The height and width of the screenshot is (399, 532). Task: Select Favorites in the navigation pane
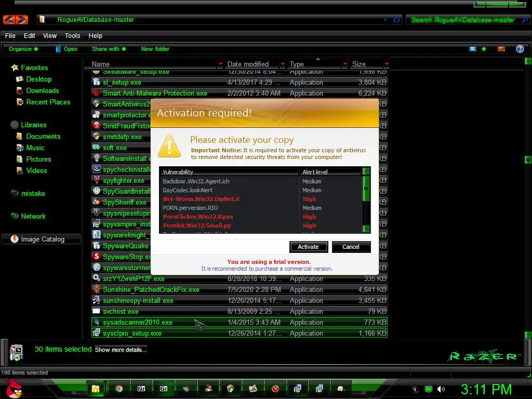[34, 68]
